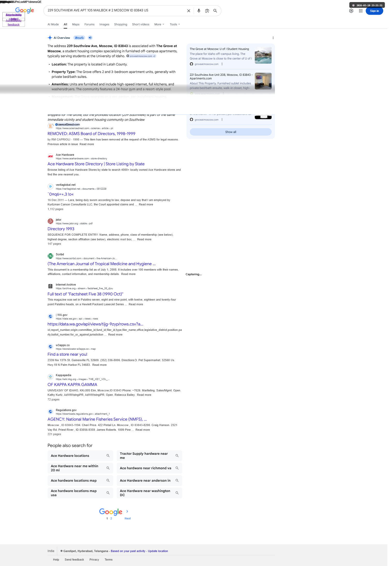The image size is (392, 566).
Task: Click the jstor site favicon
Action: point(50,221)
